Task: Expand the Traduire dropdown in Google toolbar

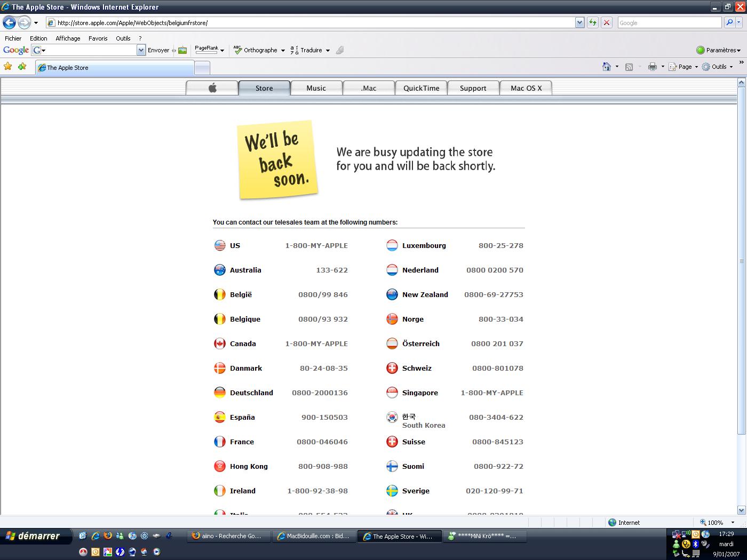Action: 328,50
